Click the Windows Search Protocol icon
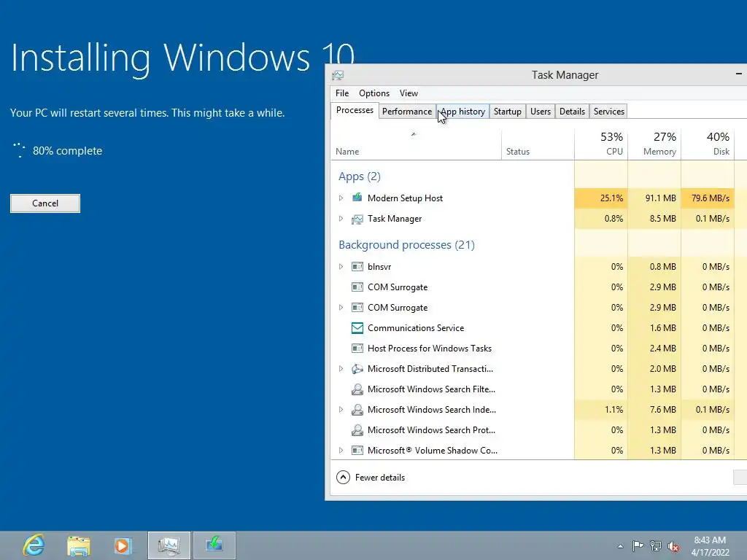This screenshot has width=747, height=560. pyautogui.click(x=357, y=430)
